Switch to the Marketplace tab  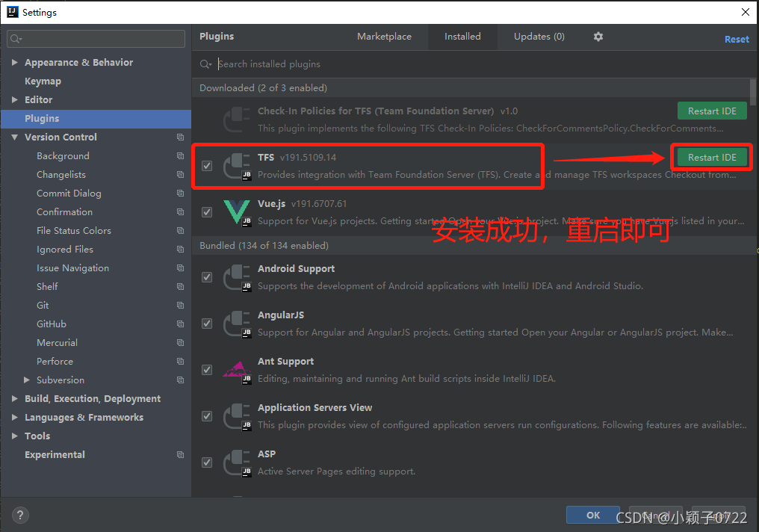tap(384, 36)
